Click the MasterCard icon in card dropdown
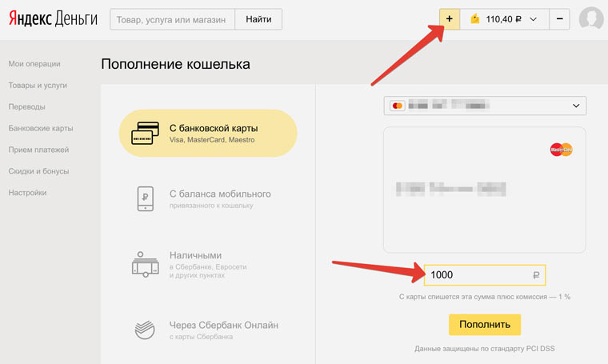Screen dimensions: 608x364 tap(397, 106)
